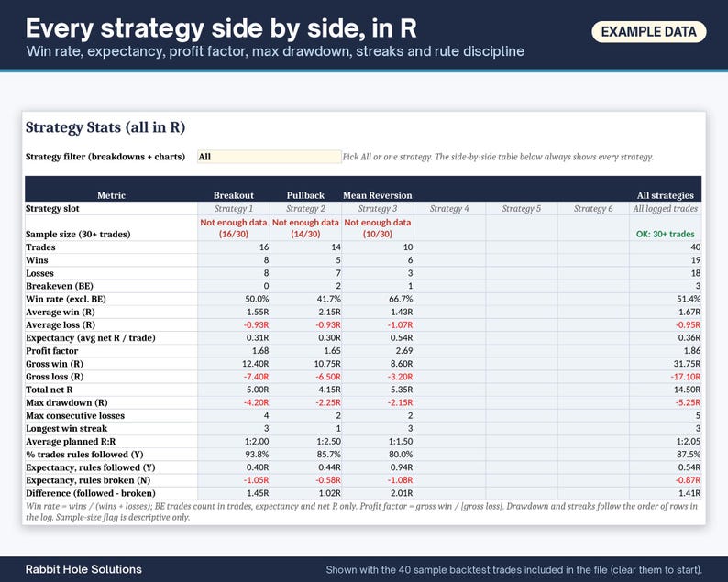This screenshot has height=582, width=728.
Task: Click Breakout max drawdown -4.20R
Action: coord(257,403)
